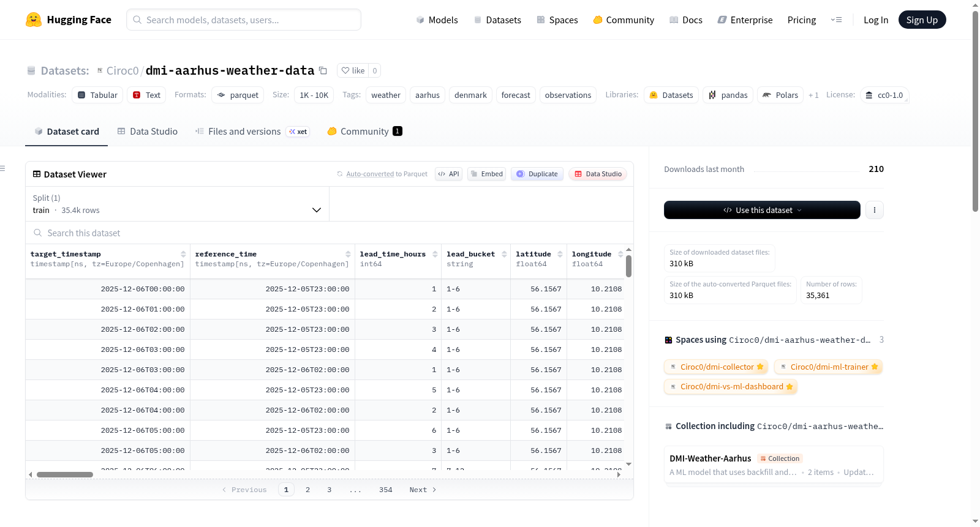Focus the Search models, datasets, users field
Image resolution: width=980 pixels, height=527 pixels.
coord(244,20)
